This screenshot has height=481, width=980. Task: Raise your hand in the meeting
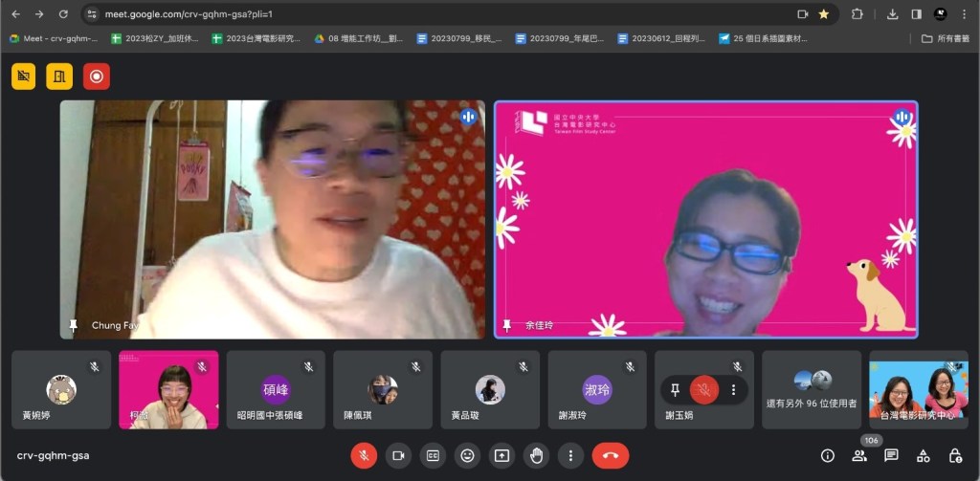tap(536, 456)
